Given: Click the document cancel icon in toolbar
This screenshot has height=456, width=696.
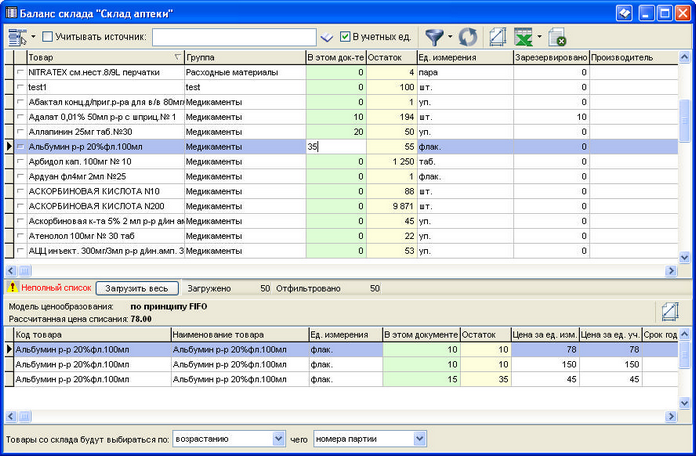Looking at the screenshot, I should [557, 37].
